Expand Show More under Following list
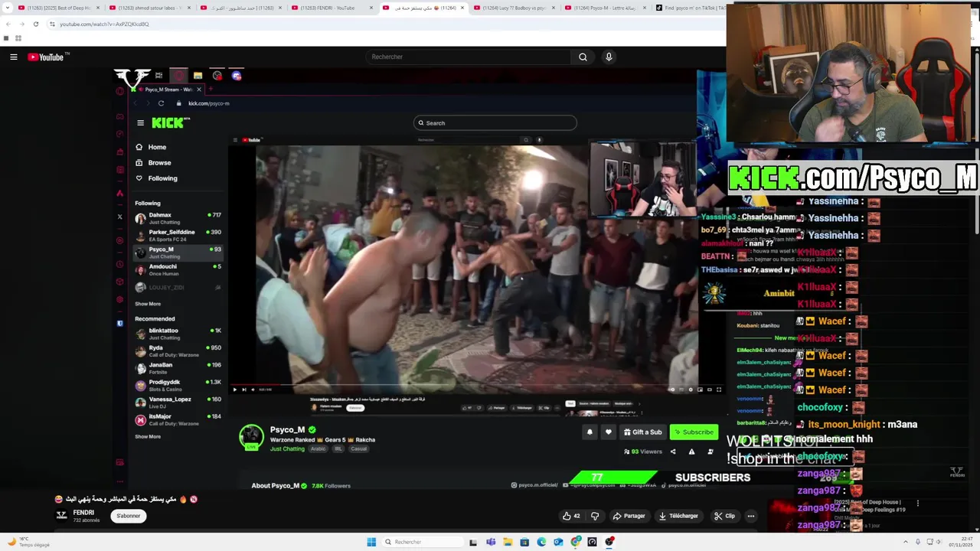 click(148, 304)
